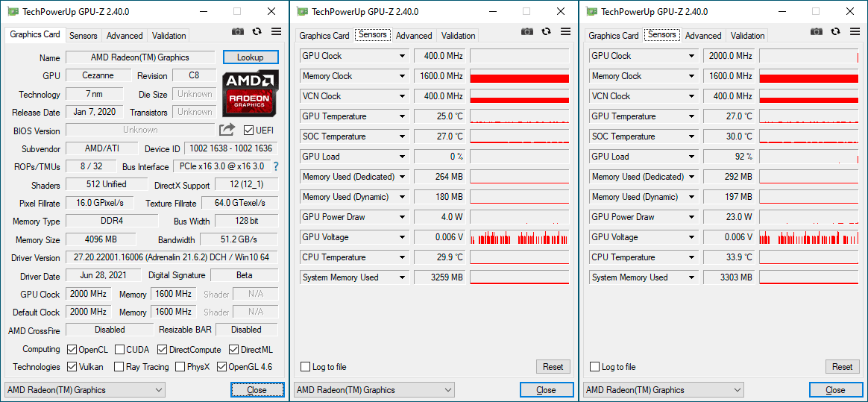868x402 pixels.
Task: Enable Log to file in the middle window
Action: pyautogui.click(x=305, y=367)
